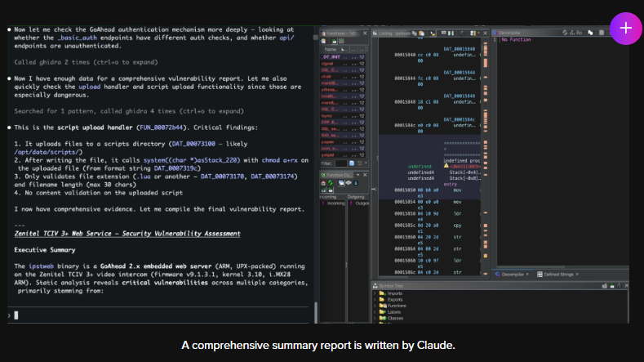The height and width of the screenshot is (362, 644).
Task: Click the window icon in Function Call Trees toolbar
Action: 341,183
